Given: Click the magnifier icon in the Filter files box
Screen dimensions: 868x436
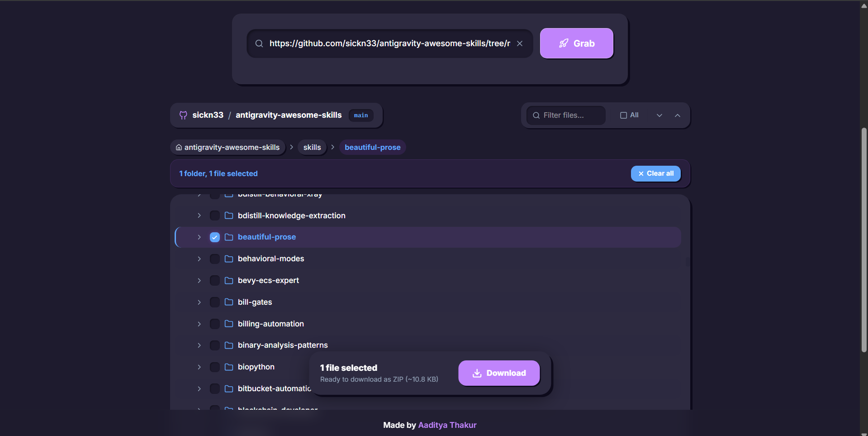Looking at the screenshot, I should click(x=536, y=115).
